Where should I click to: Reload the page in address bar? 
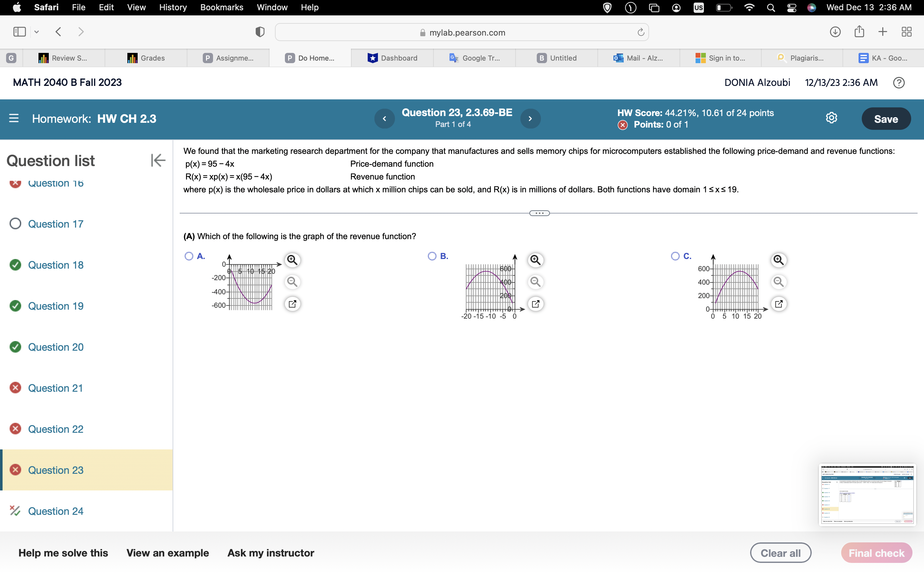pos(641,32)
